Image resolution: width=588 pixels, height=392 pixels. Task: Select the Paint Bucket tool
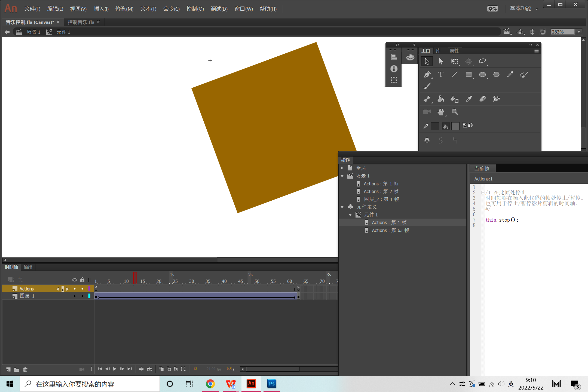[x=441, y=99]
